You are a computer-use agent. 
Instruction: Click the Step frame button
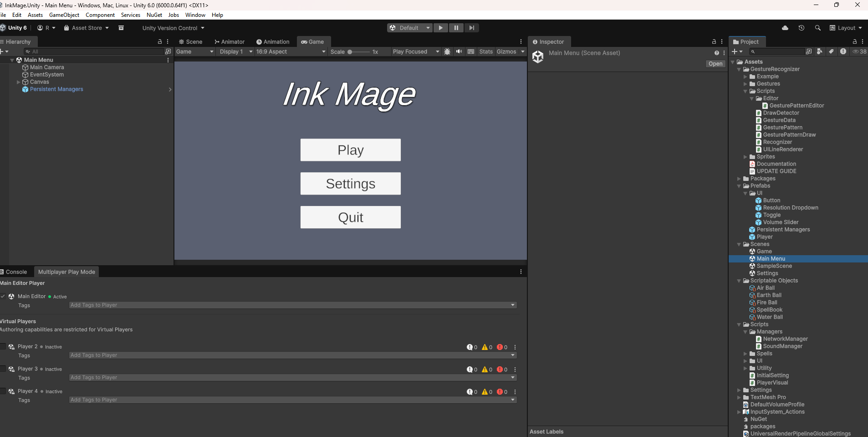[471, 28]
